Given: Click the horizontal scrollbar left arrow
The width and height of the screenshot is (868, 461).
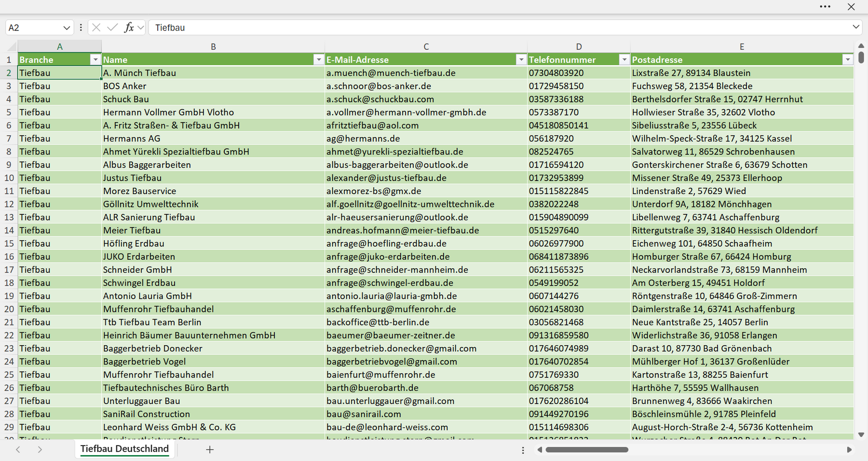Looking at the screenshot, I should tap(540, 450).
